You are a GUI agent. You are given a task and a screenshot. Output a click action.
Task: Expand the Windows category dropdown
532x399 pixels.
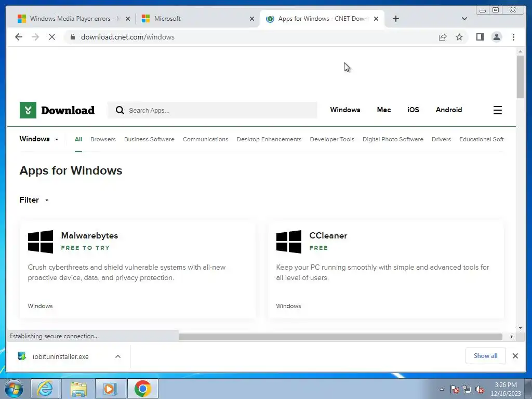[x=39, y=139]
